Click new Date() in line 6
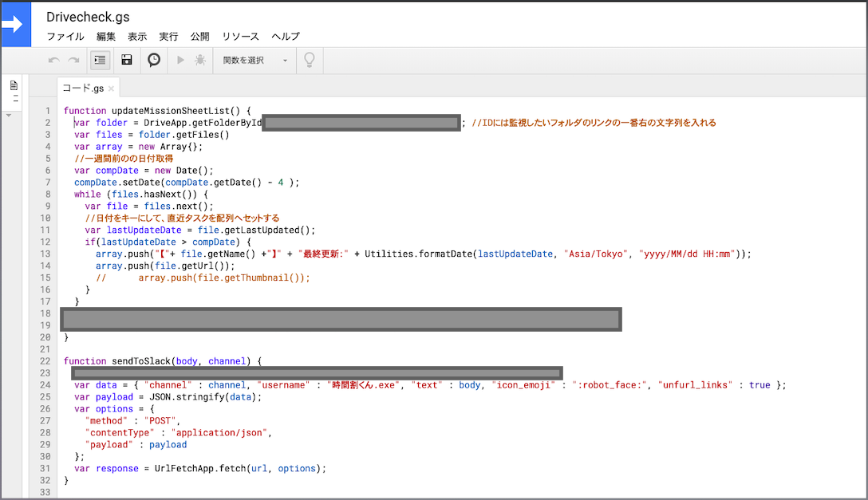Image resolution: width=868 pixels, height=500 pixels. [x=181, y=171]
